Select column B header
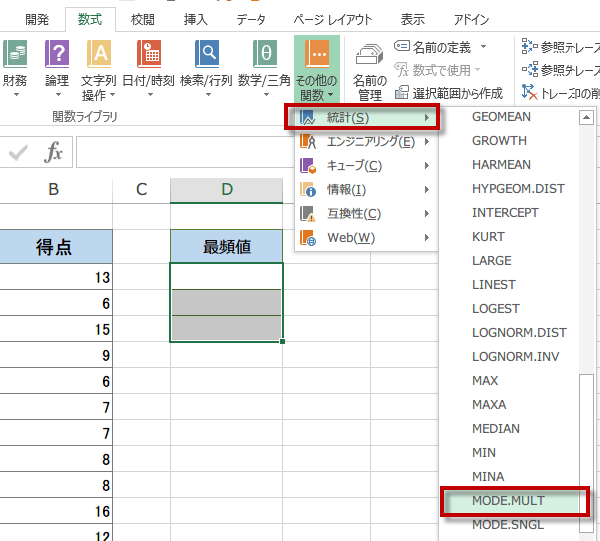This screenshot has width=600, height=541. click(x=54, y=190)
